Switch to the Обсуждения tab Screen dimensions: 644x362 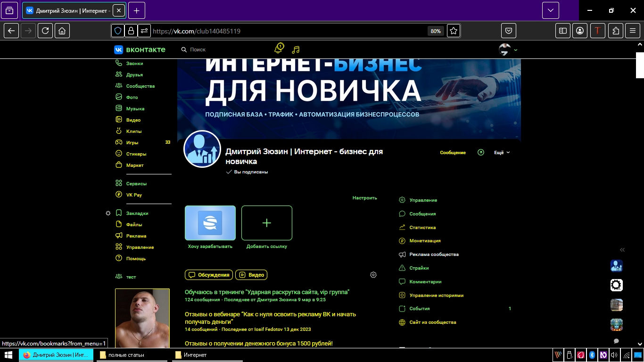(x=209, y=275)
